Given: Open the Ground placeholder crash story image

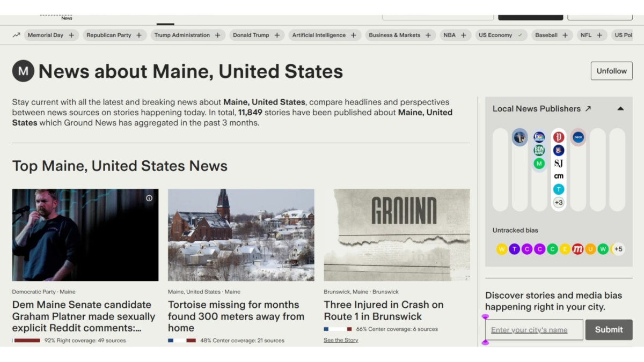Looking at the screenshot, I should (397, 235).
